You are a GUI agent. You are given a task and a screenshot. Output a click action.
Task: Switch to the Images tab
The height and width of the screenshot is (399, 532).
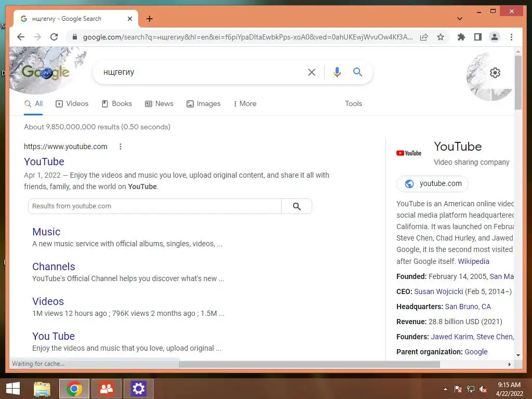[x=204, y=104]
